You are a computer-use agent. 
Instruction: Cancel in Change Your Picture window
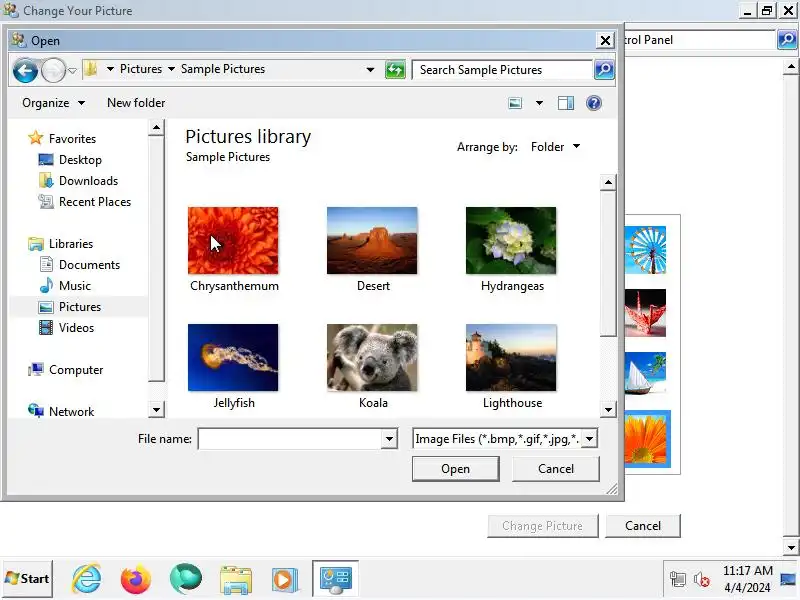click(x=643, y=526)
